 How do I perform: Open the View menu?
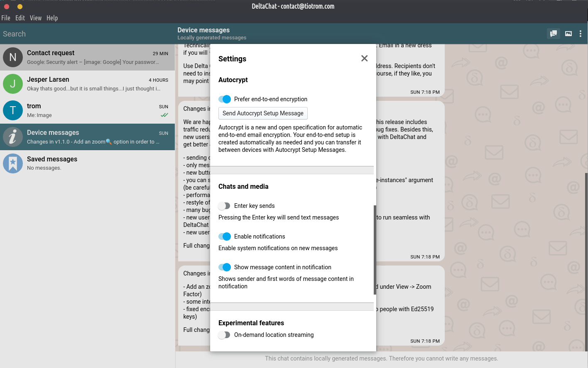[36, 18]
